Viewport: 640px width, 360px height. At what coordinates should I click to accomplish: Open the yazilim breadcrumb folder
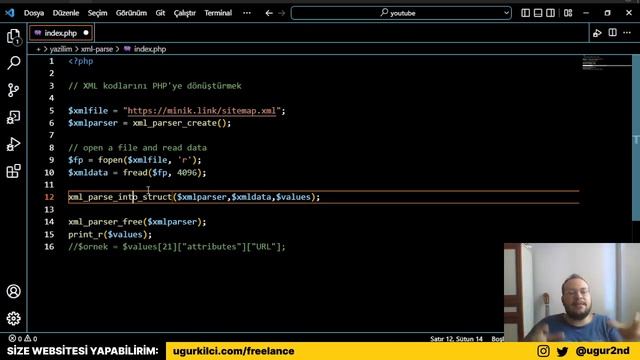coord(61,49)
